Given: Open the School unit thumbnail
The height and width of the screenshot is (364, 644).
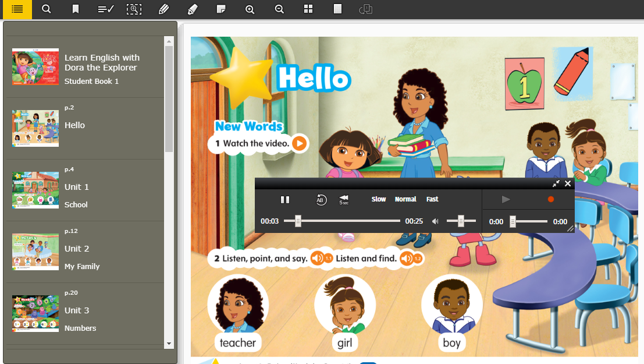Looking at the screenshot, I should tap(35, 190).
